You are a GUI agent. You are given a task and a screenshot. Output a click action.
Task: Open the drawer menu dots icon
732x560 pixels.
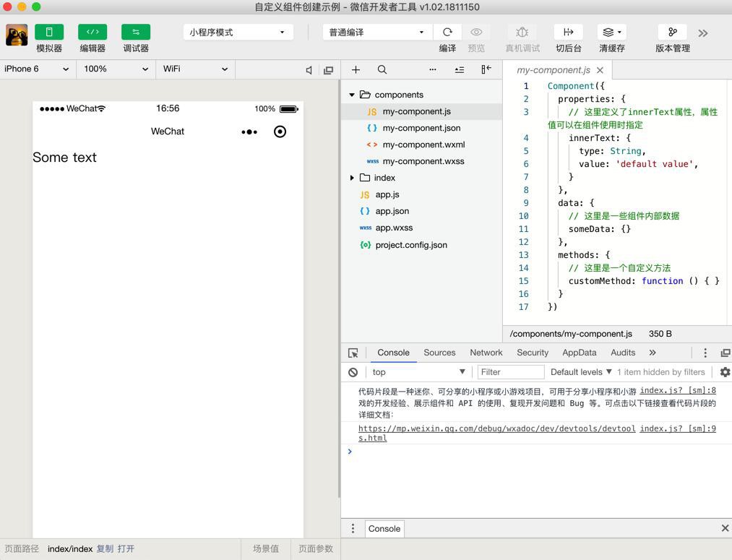click(x=353, y=528)
